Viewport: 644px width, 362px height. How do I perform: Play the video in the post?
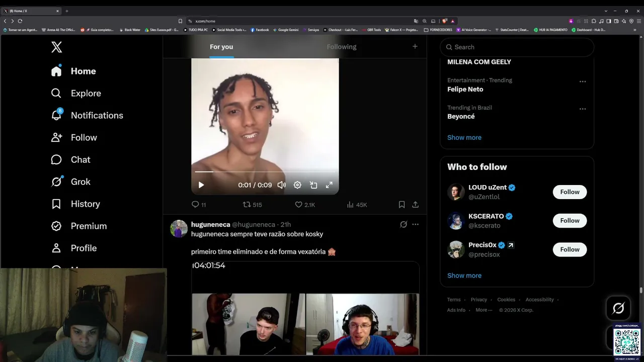click(x=201, y=185)
